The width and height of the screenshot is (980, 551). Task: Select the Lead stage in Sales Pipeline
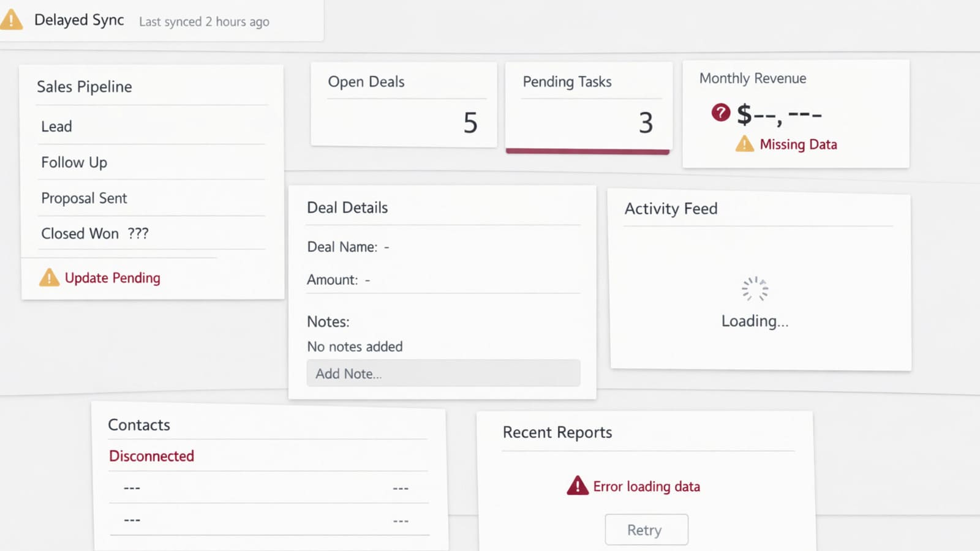56,126
